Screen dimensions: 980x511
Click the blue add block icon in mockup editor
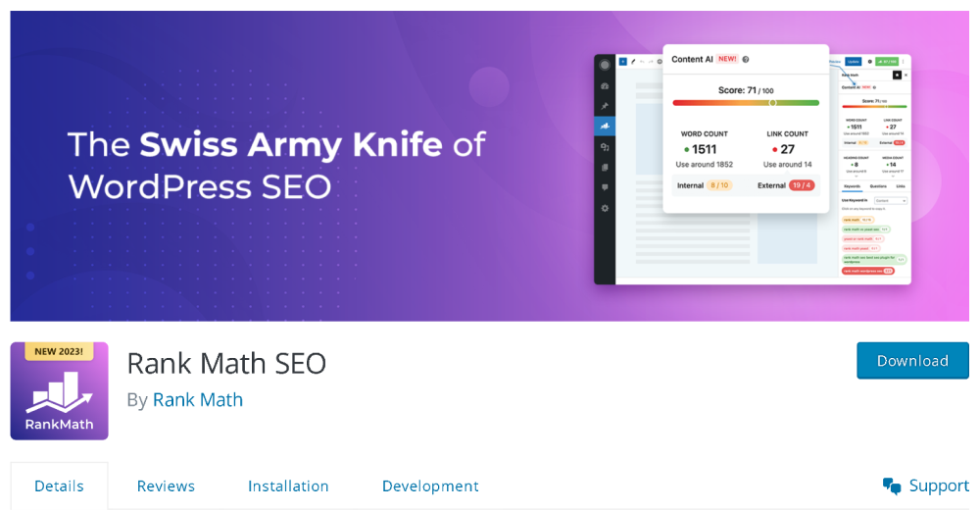pos(623,61)
